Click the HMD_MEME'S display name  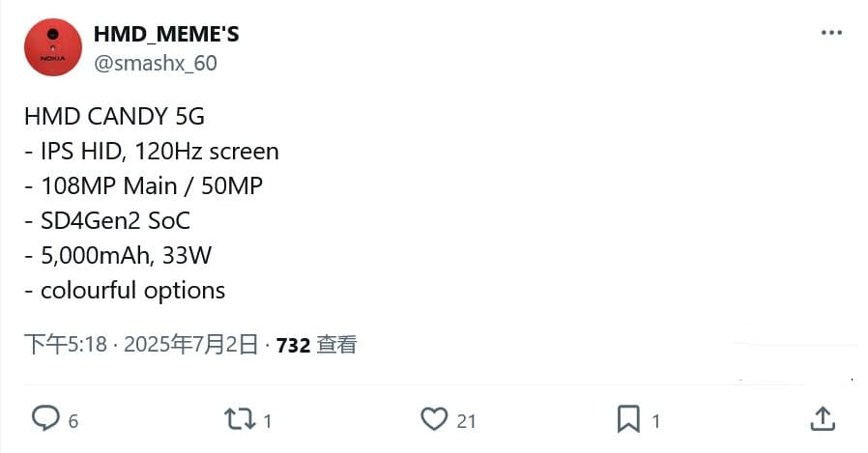[x=165, y=34]
